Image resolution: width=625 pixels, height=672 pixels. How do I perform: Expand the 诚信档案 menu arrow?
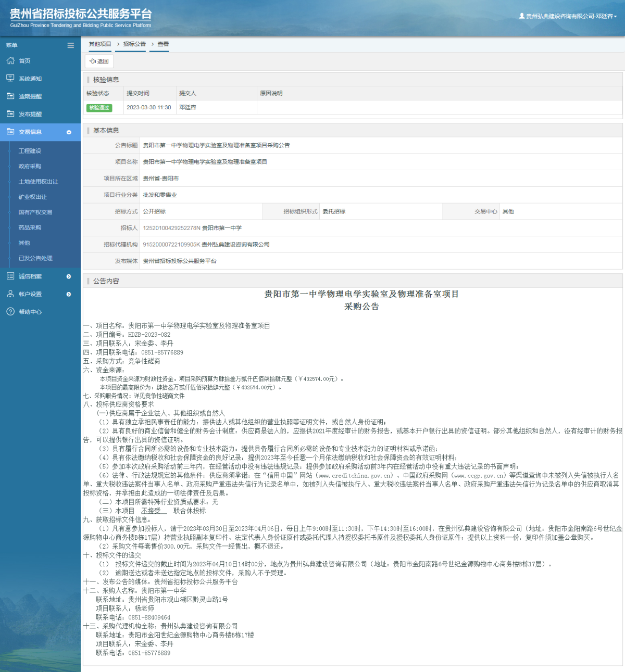click(69, 276)
